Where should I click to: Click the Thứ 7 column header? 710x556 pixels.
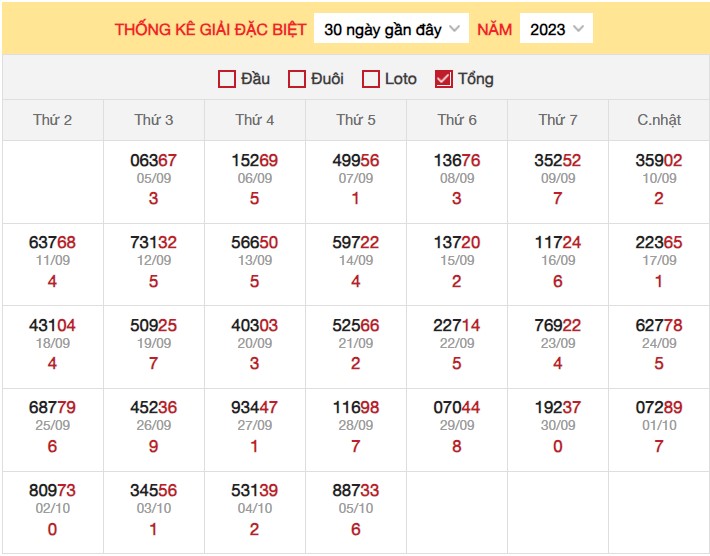pos(558,120)
